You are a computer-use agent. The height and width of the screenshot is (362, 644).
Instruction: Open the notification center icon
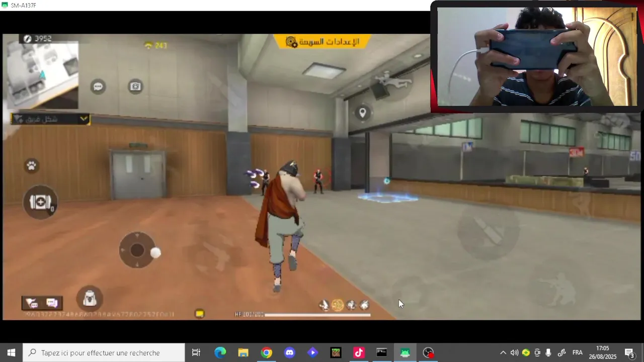tap(629, 352)
